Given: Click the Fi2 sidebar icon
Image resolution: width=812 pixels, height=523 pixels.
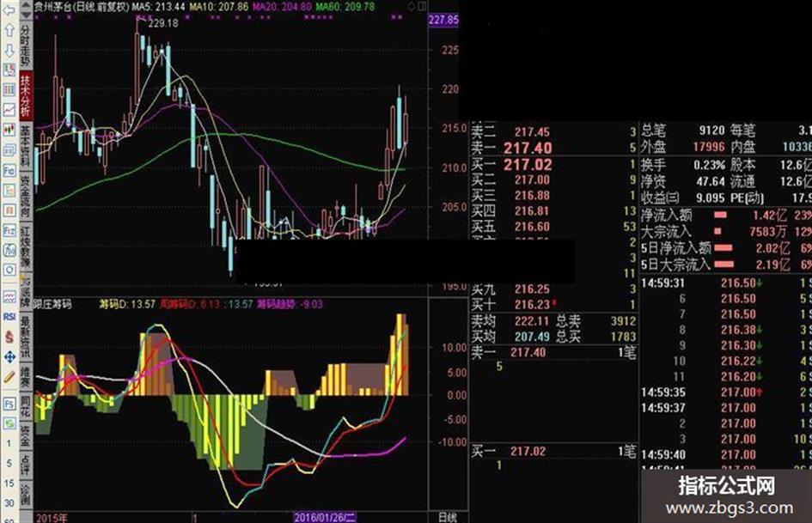Looking at the screenshot, I should tap(9, 230).
